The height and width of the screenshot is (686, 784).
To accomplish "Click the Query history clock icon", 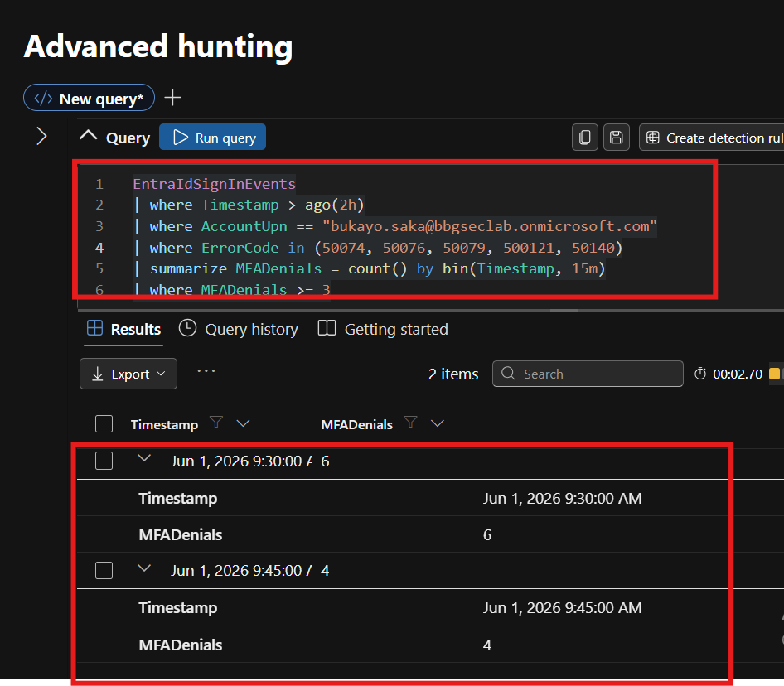I will [x=187, y=328].
